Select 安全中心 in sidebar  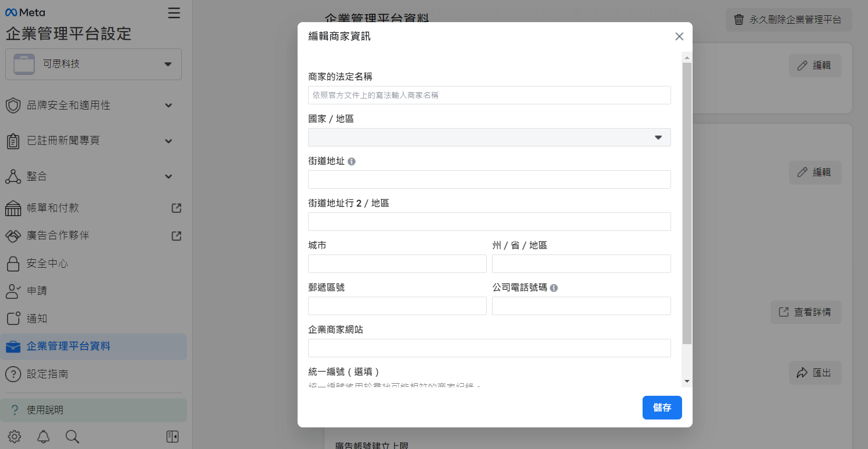pyautogui.click(x=47, y=263)
